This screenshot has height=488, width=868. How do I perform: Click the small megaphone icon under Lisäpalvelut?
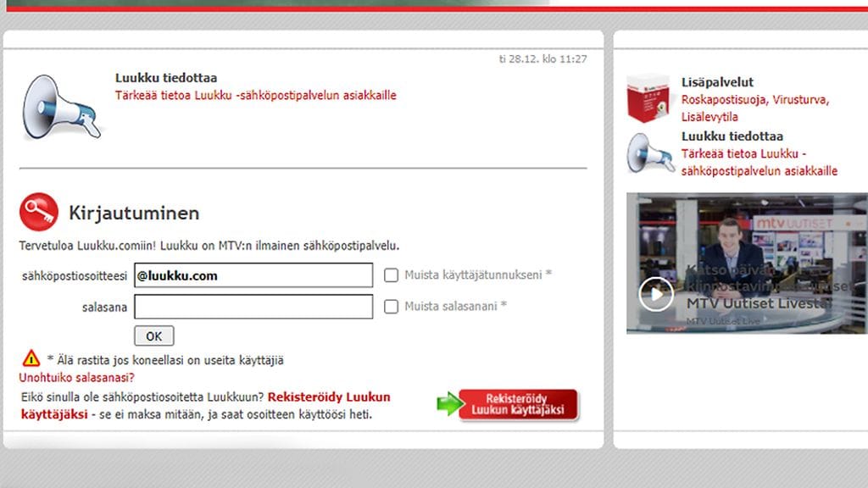(x=650, y=153)
